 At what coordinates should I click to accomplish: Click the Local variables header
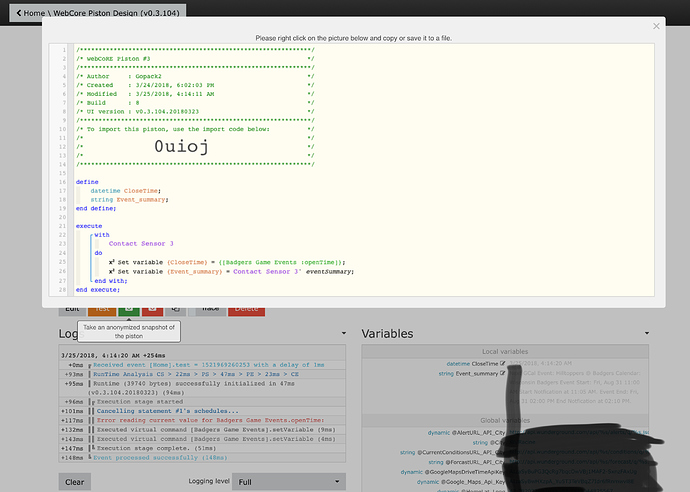coord(505,351)
